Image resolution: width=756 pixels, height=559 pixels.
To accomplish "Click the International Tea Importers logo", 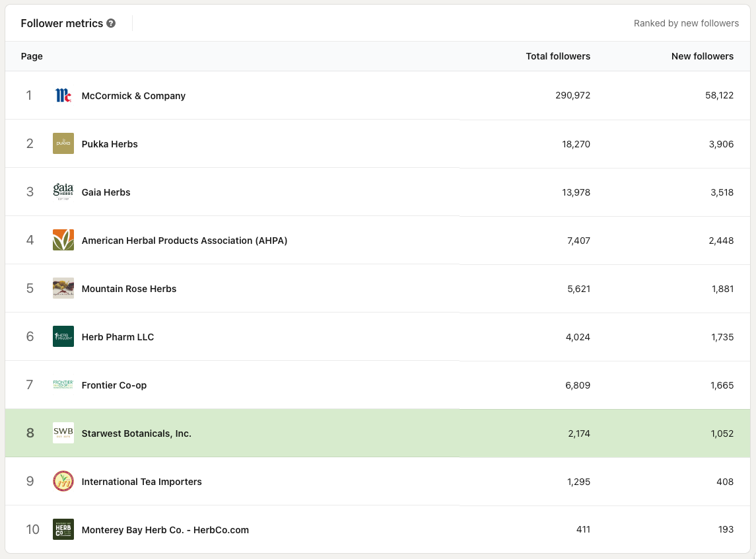I will 63,482.
